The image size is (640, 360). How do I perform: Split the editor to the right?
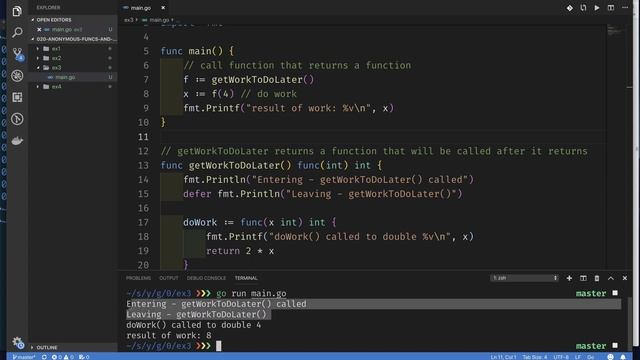(x=611, y=8)
